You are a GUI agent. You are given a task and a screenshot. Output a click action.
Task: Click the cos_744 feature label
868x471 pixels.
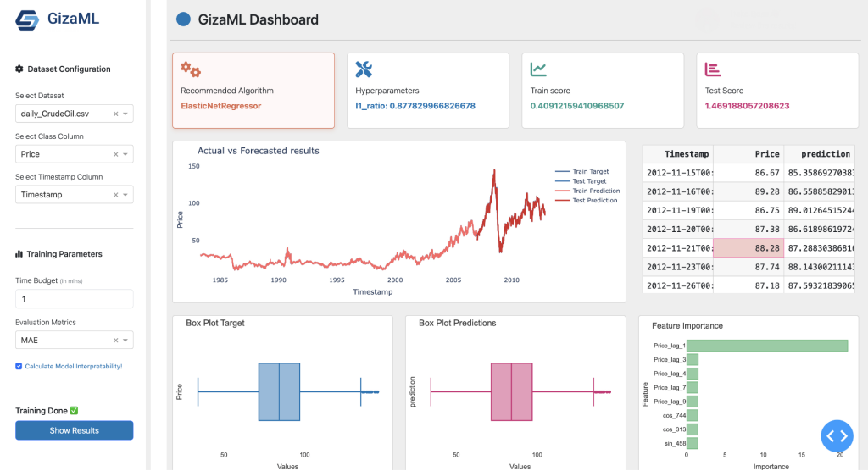674,415
